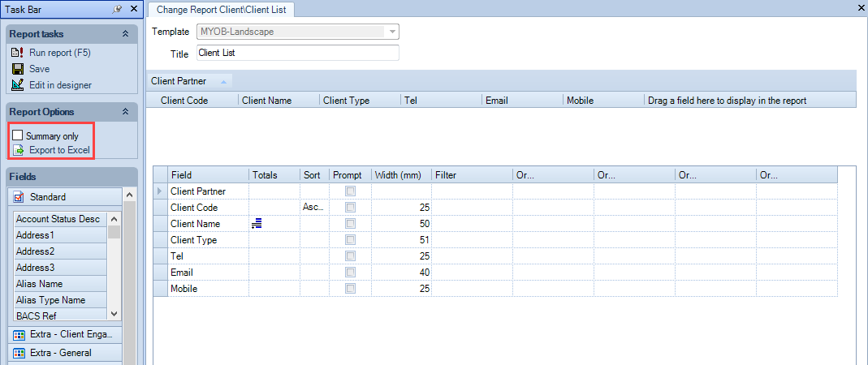Click the Client Code report column header
Viewport: 868px width, 365px height.
pyautogui.click(x=193, y=101)
